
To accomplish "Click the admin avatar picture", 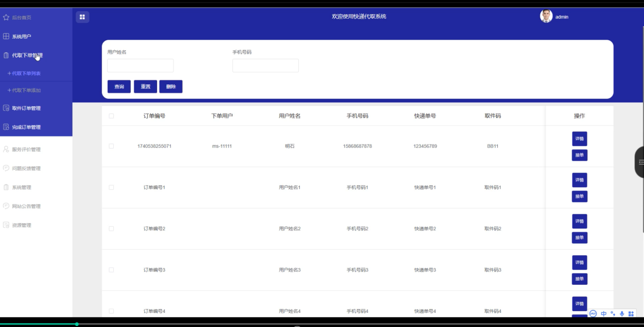I will pyautogui.click(x=546, y=16).
